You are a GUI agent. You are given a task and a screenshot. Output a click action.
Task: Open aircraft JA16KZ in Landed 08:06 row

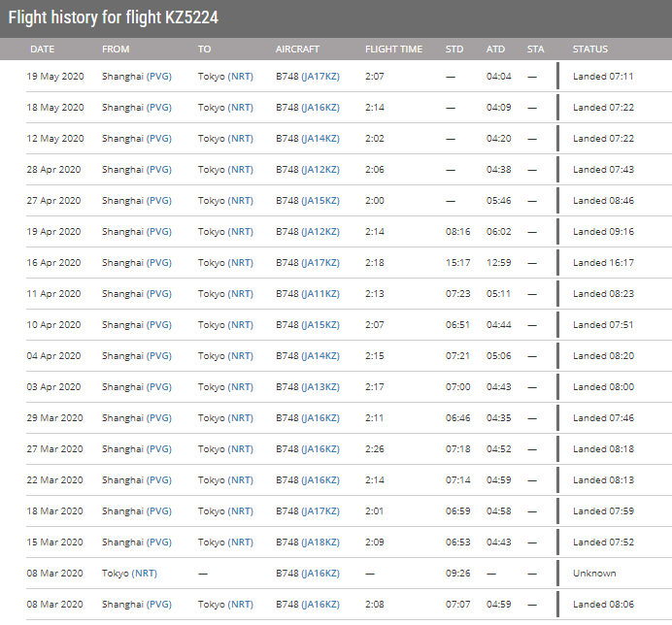pyautogui.click(x=320, y=605)
